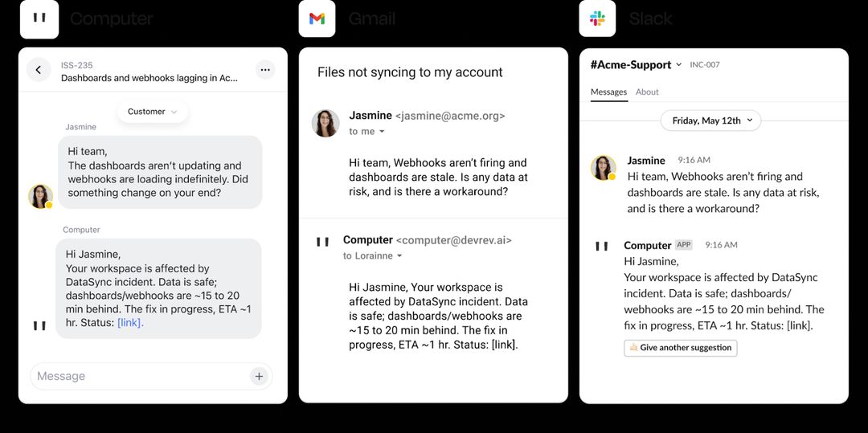Expand the 'to me' recipient details
868x433 pixels.
pos(366,132)
